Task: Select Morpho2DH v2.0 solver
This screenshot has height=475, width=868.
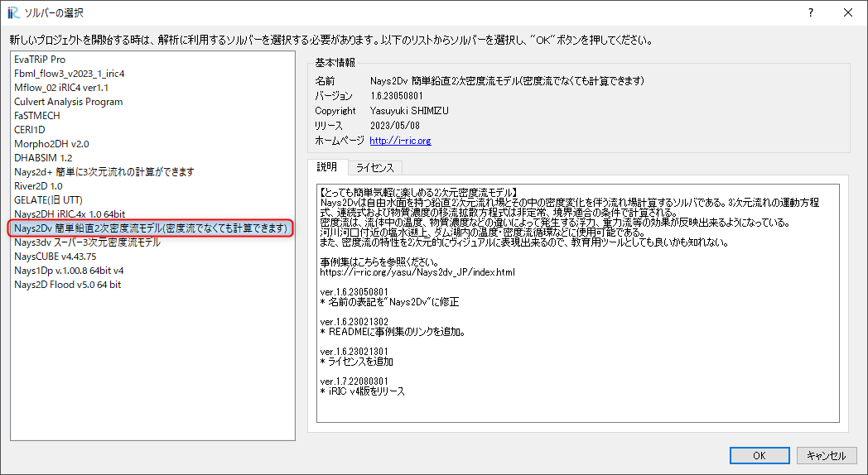Action: coord(152,144)
